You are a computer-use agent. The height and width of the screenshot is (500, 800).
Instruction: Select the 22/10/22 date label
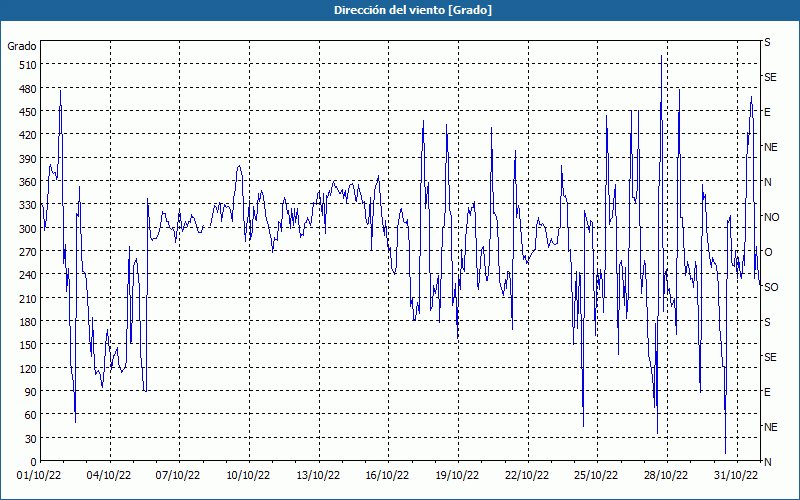(x=527, y=475)
